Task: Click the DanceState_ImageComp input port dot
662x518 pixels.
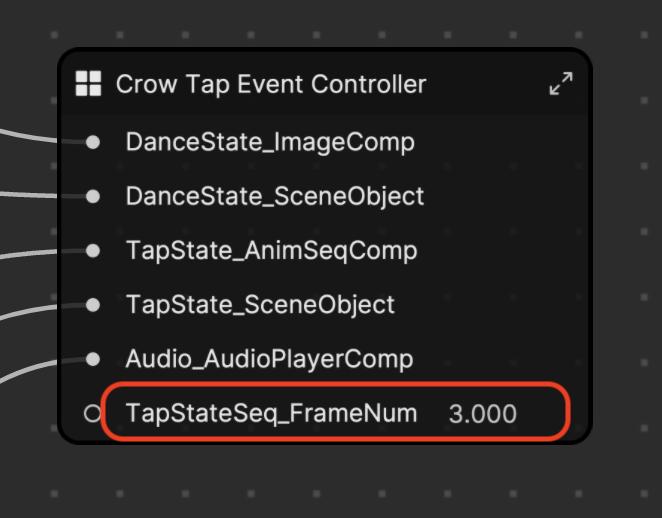Action: tap(93, 142)
